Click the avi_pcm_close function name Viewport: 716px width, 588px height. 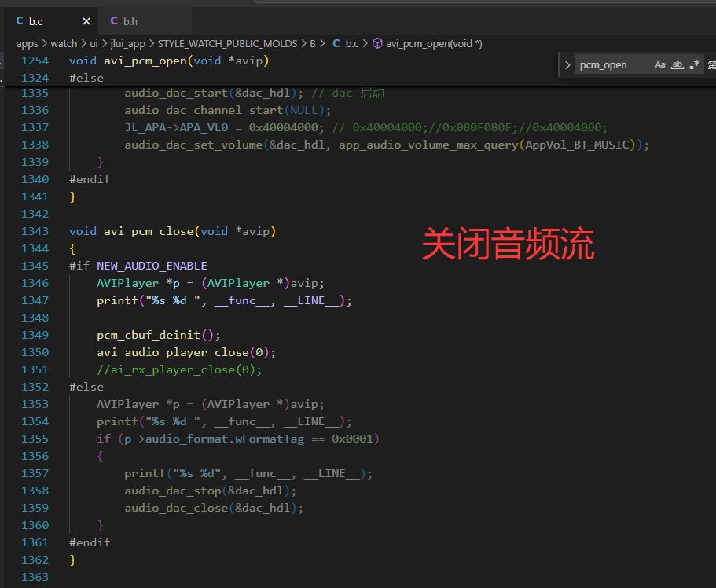click(x=149, y=231)
